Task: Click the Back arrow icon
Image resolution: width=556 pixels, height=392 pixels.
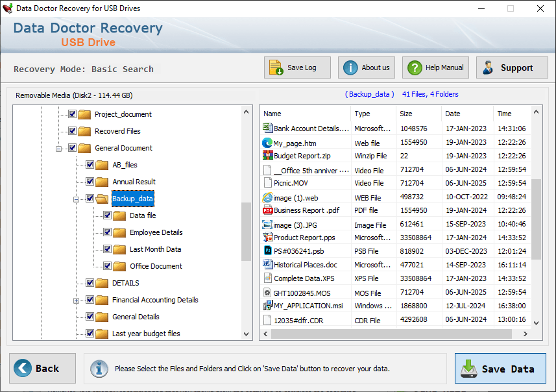Action: [22, 368]
